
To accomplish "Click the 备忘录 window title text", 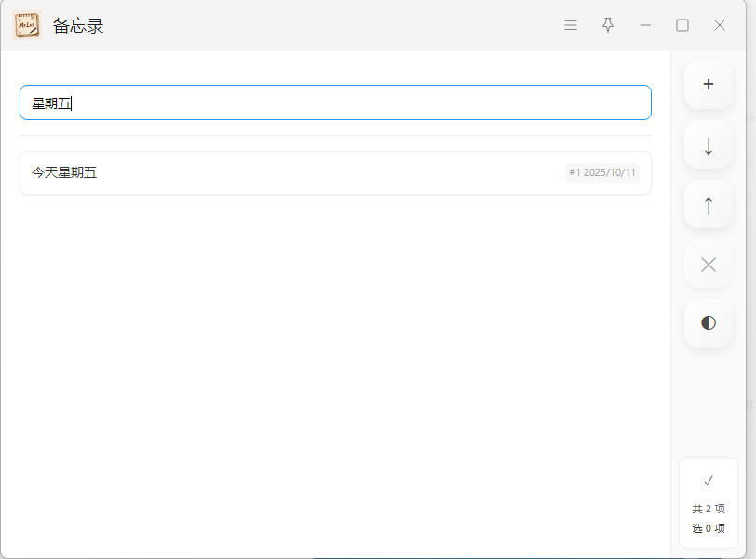I will [78, 26].
